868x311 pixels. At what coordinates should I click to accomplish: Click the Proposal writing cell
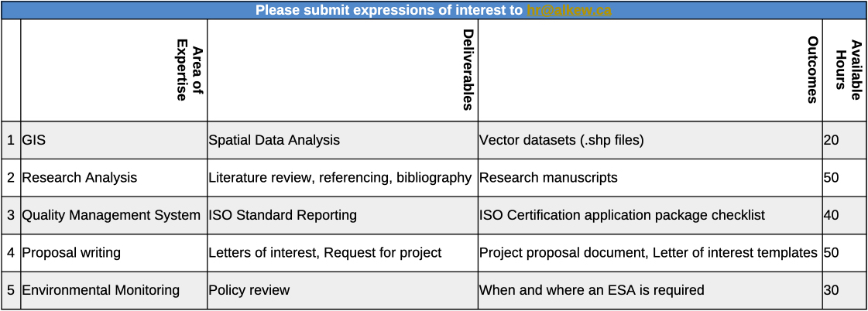click(114, 253)
